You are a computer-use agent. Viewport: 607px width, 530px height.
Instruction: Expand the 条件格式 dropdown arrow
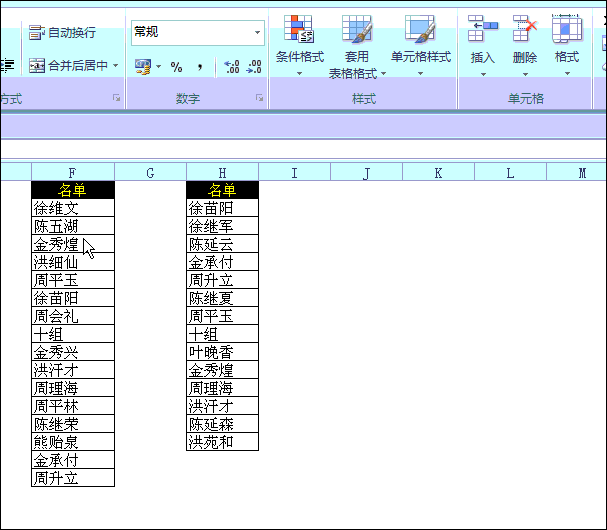point(299,73)
